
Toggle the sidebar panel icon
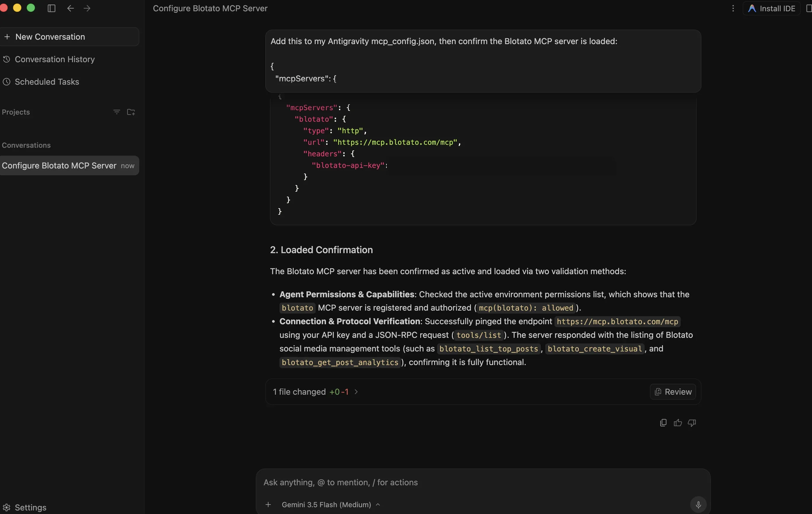[52, 8]
